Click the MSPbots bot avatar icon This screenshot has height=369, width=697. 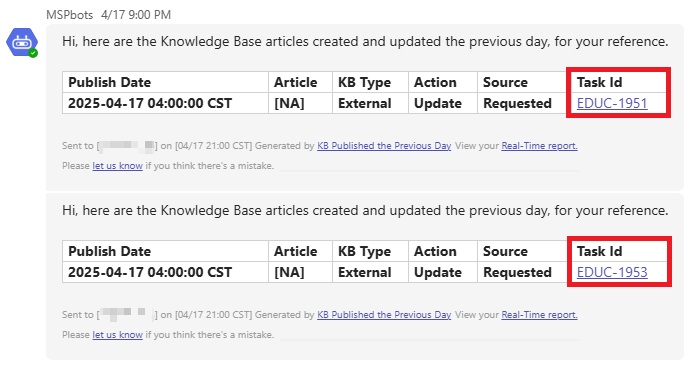click(22, 43)
